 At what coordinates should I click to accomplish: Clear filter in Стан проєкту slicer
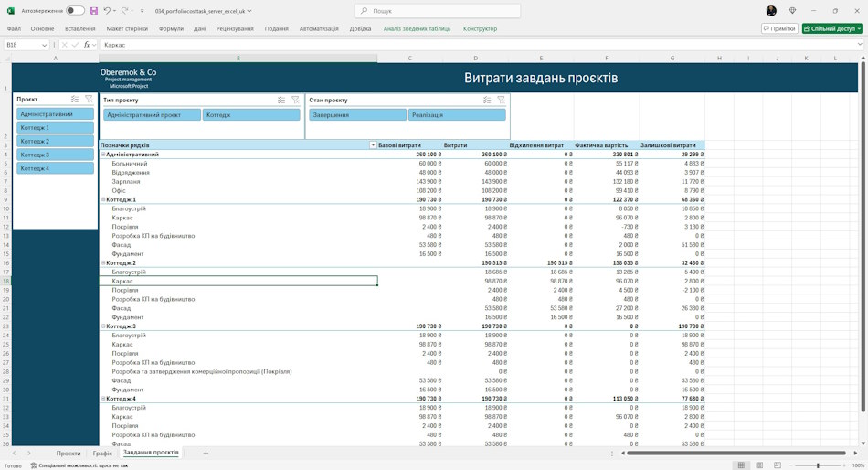point(501,100)
